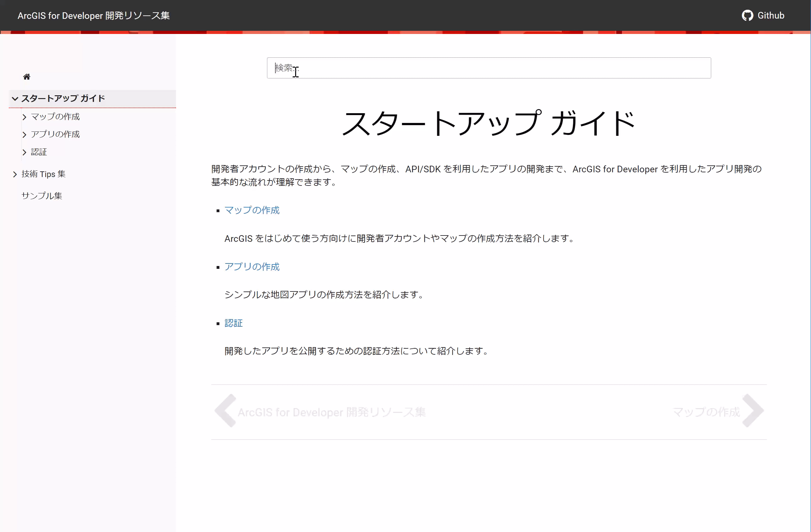The image size is (811, 532).
Task: Click the Github octocat icon
Action: 747,16
